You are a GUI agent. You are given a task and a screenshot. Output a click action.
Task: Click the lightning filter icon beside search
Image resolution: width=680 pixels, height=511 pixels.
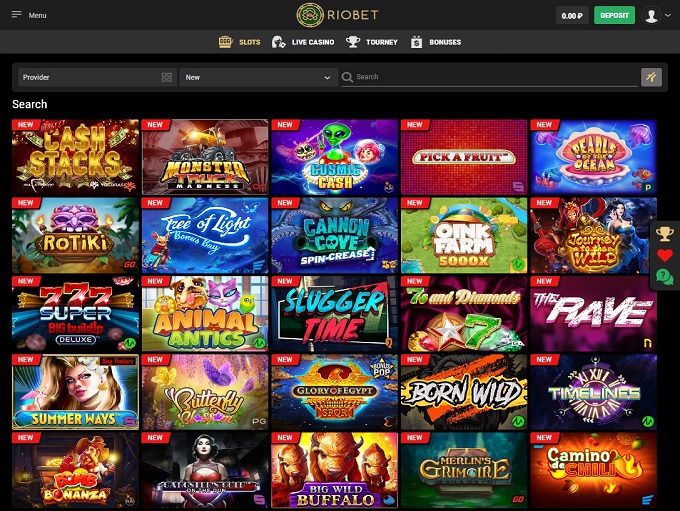click(651, 77)
